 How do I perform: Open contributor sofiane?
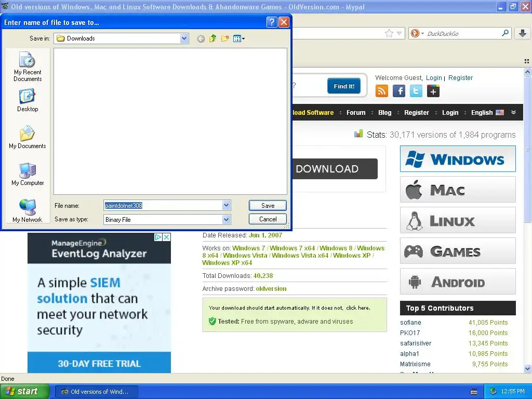coord(410,322)
